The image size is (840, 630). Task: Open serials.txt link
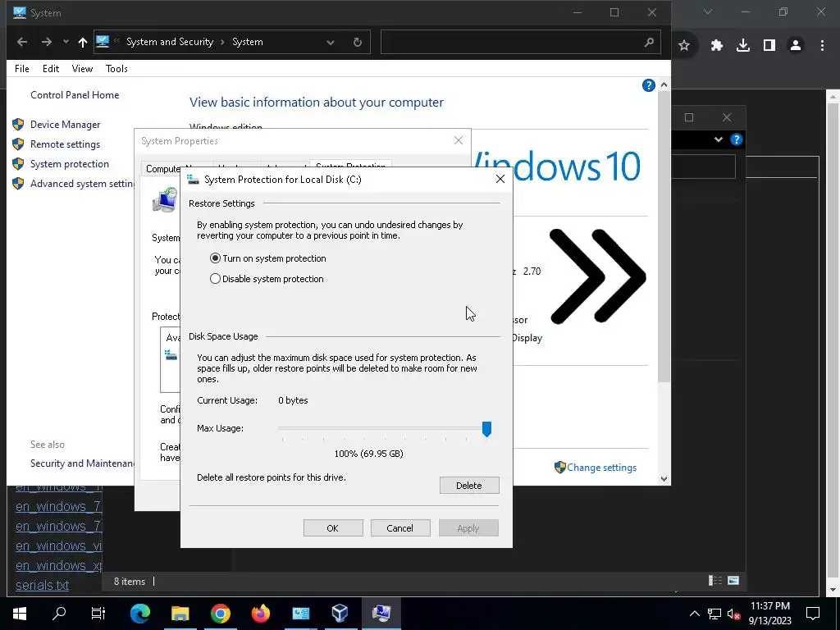coord(43,585)
